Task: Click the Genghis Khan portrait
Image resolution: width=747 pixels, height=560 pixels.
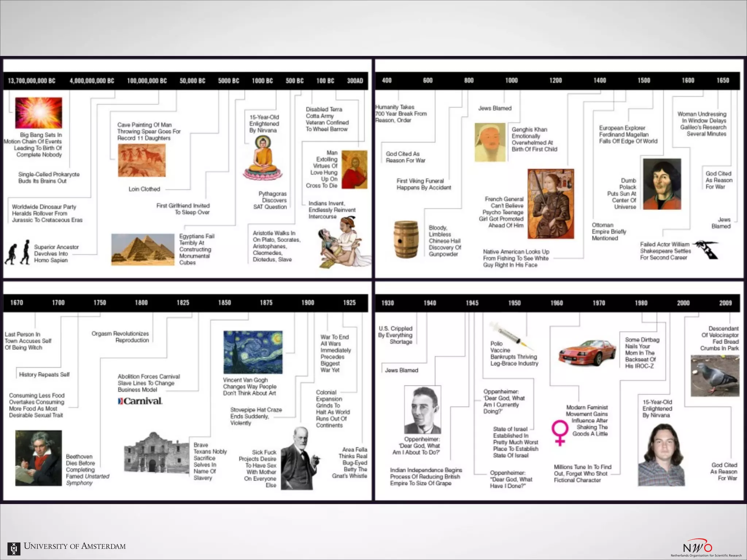Action: coord(490,143)
